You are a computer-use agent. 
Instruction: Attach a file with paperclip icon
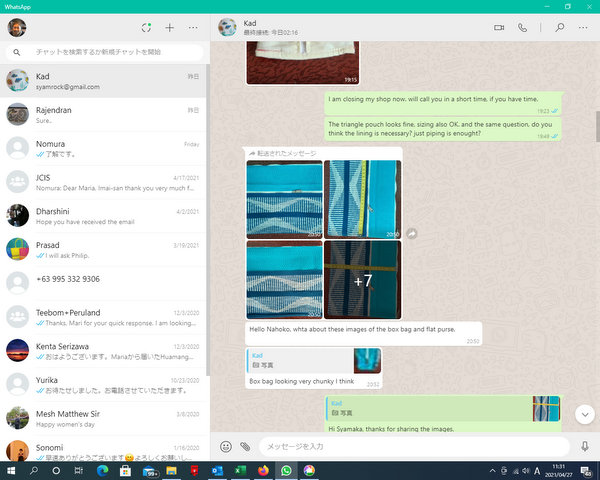click(245, 446)
